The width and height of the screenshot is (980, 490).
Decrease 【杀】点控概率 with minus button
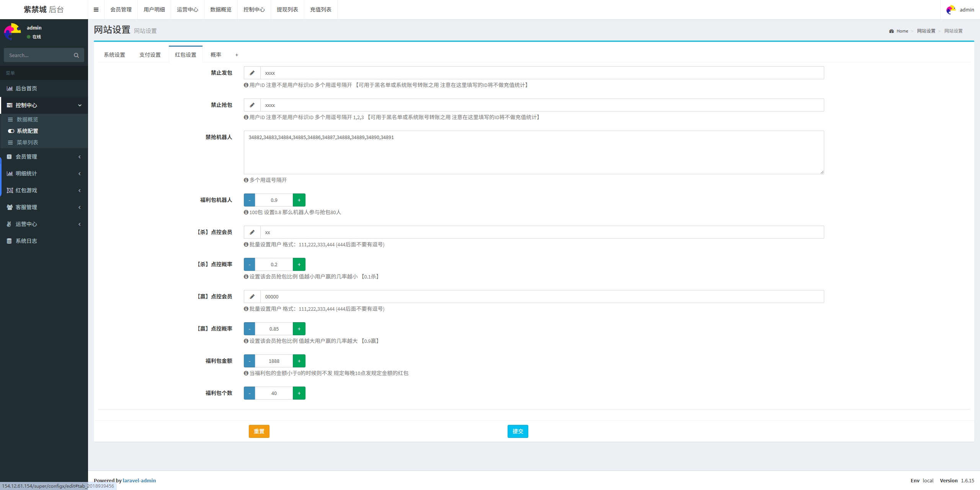tap(249, 264)
